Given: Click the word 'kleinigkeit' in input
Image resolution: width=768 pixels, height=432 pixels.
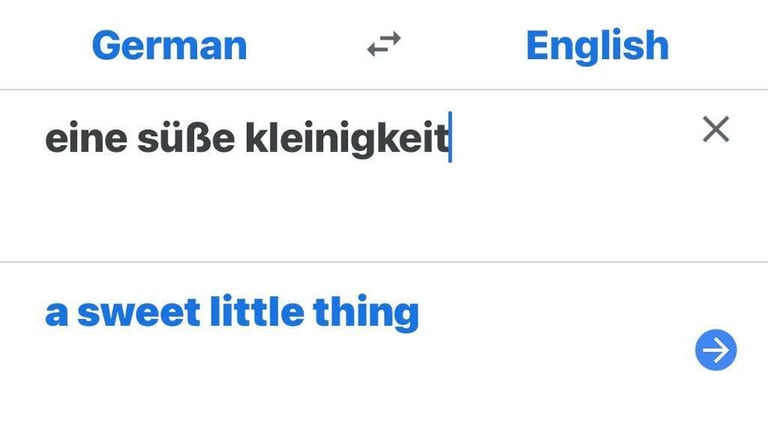Looking at the screenshot, I should (x=347, y=139).
